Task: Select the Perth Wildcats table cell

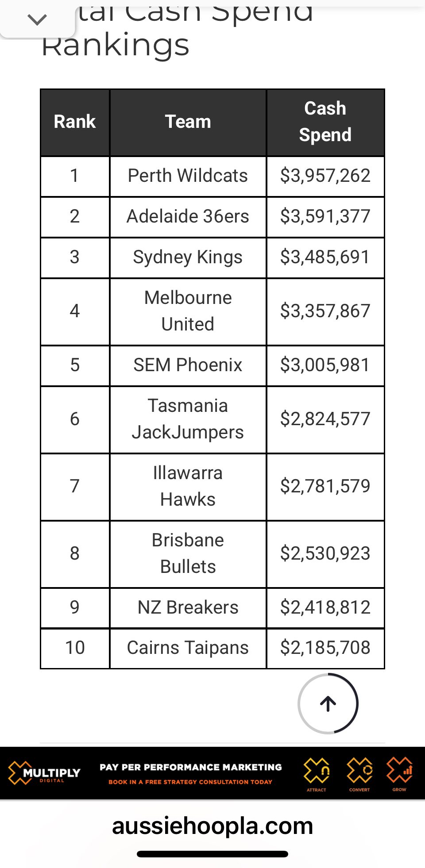Action: 188,176
